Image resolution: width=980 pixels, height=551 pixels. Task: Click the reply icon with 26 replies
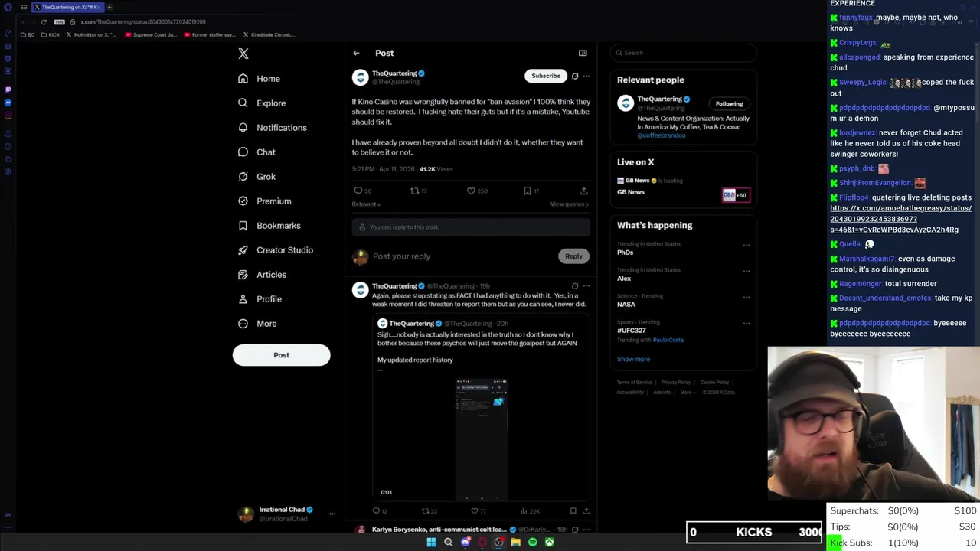(x=358, y=191)
